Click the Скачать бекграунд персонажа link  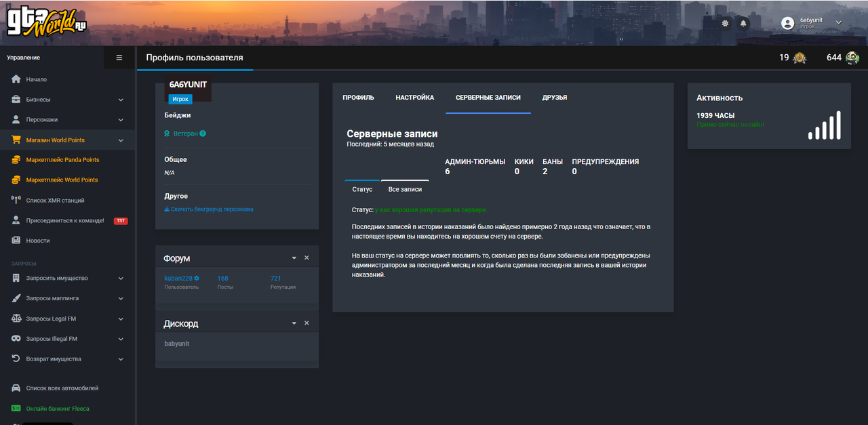pyautogui.click(x=209, y=209)
